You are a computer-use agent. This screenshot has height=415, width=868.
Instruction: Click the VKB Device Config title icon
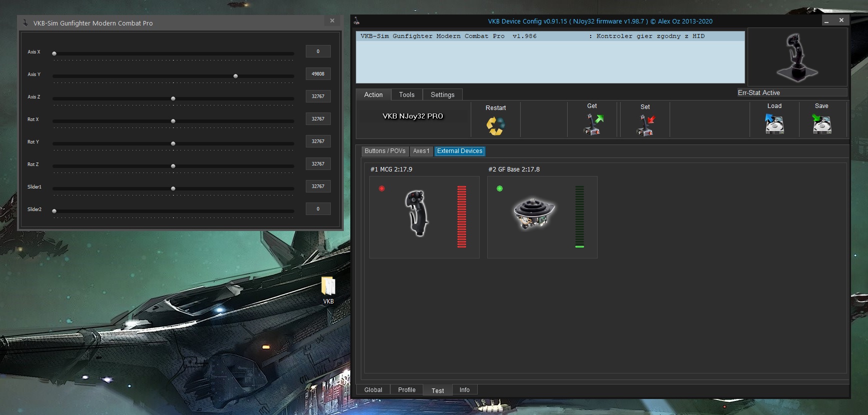tap(357, 21)
